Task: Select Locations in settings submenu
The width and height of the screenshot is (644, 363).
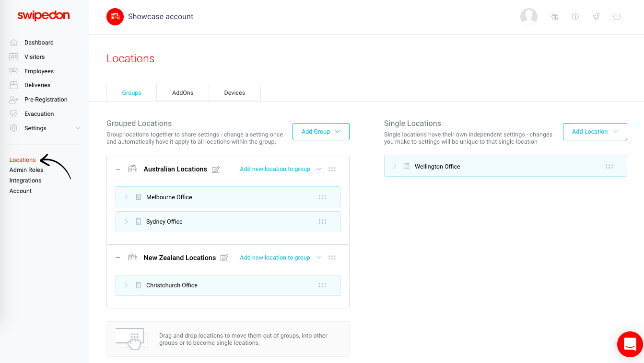Action: click(x=23, y=159)
